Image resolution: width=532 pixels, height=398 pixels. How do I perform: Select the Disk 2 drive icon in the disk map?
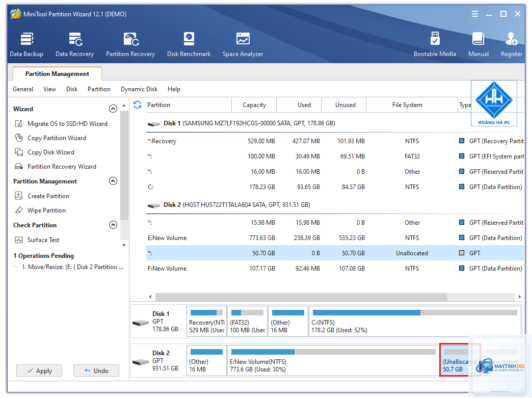(141, 362)
